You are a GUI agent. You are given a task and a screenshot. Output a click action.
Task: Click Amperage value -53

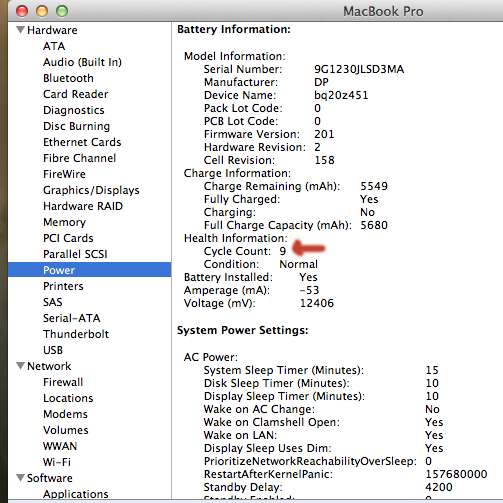point(309,290)
